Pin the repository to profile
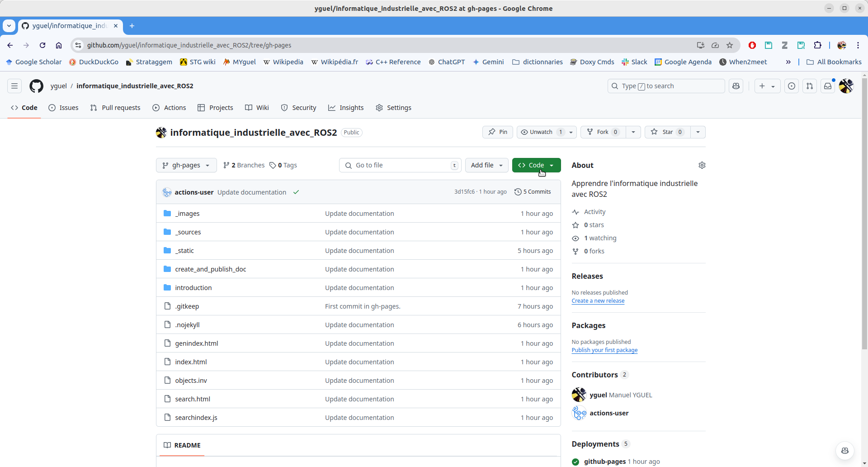 pyautogui.click(x=498, y=132)
